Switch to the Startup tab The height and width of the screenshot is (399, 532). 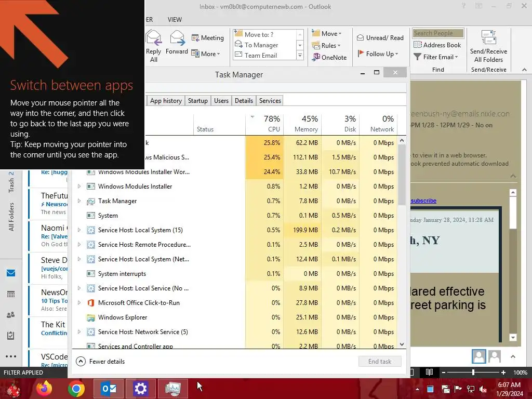[198, 101]
